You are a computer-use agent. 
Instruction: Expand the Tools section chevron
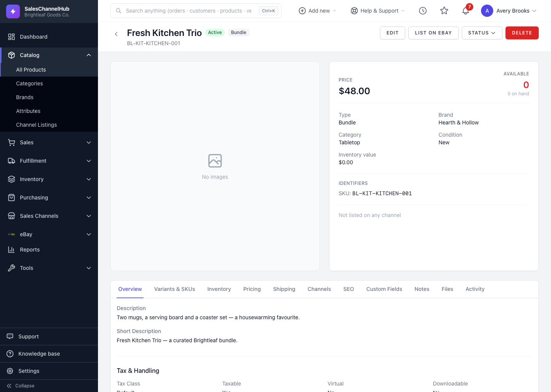(x=89, y=268)
